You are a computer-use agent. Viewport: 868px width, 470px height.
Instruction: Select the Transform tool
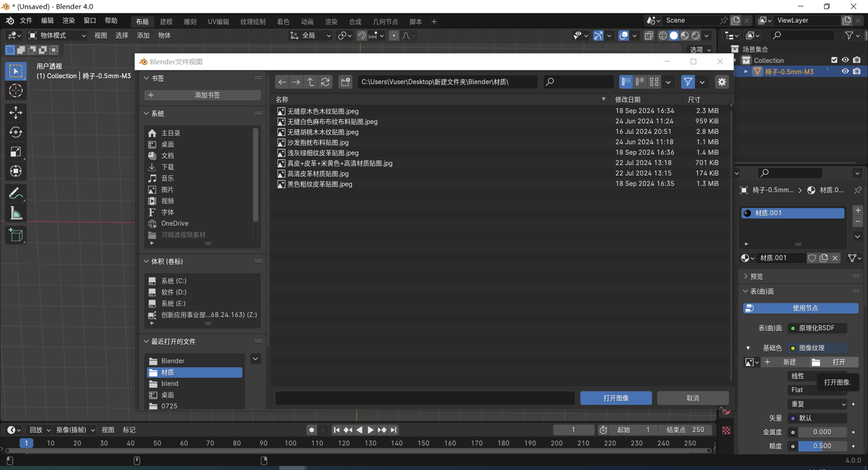click(16, 172)
